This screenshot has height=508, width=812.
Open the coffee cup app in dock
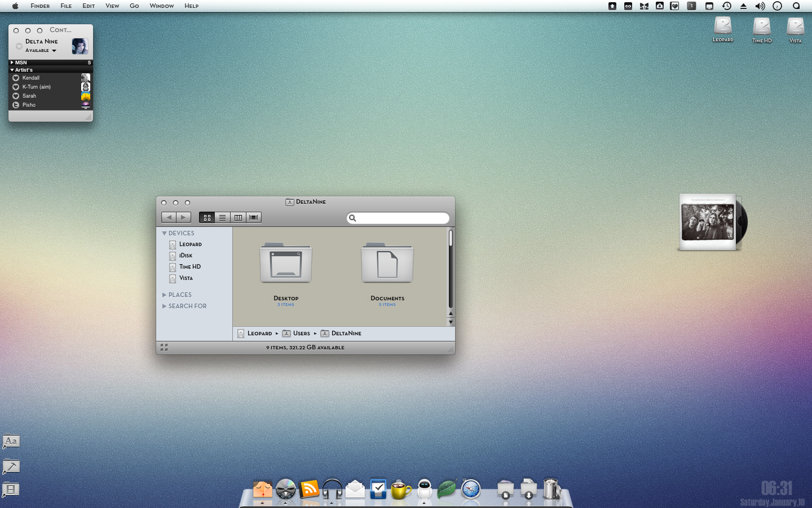401,489
